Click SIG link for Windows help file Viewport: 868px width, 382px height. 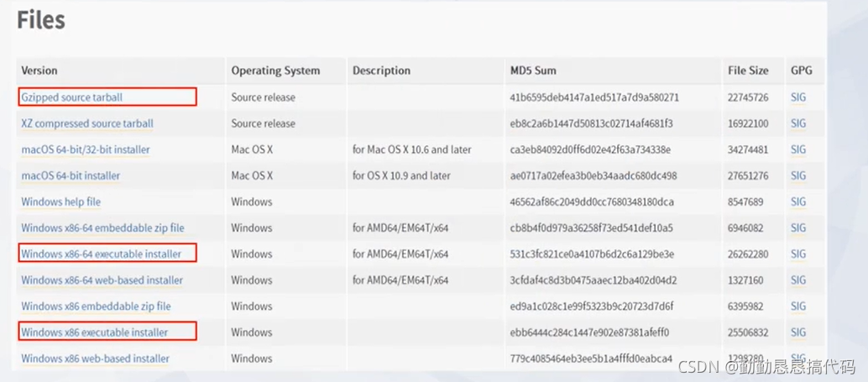point(798,201)
